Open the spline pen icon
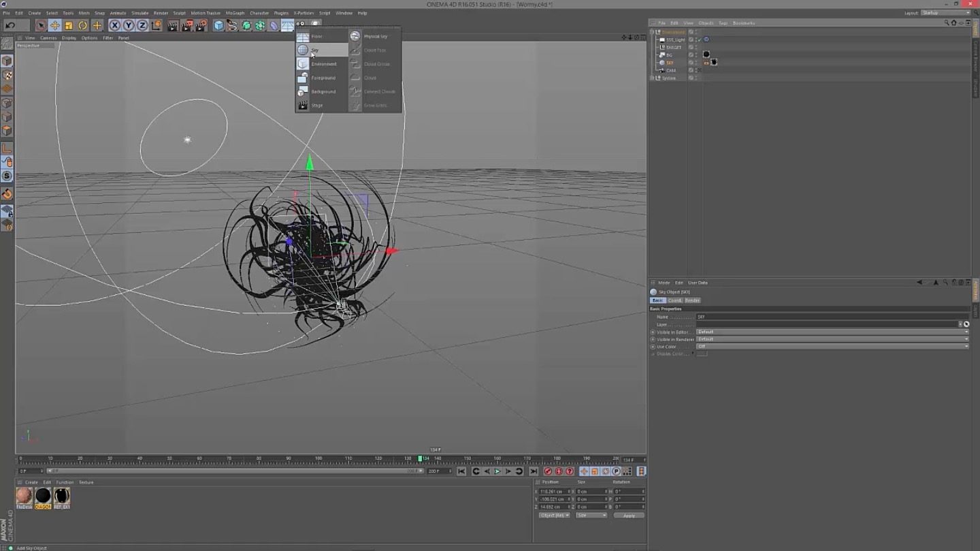This screenshot has width=980, height=551. [232, 25]
